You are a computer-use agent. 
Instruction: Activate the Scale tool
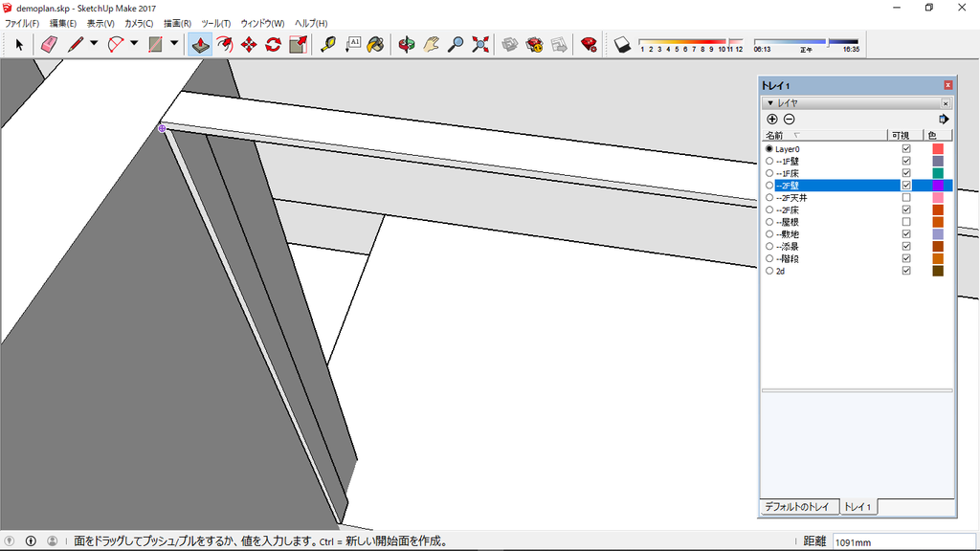(299, 44)
